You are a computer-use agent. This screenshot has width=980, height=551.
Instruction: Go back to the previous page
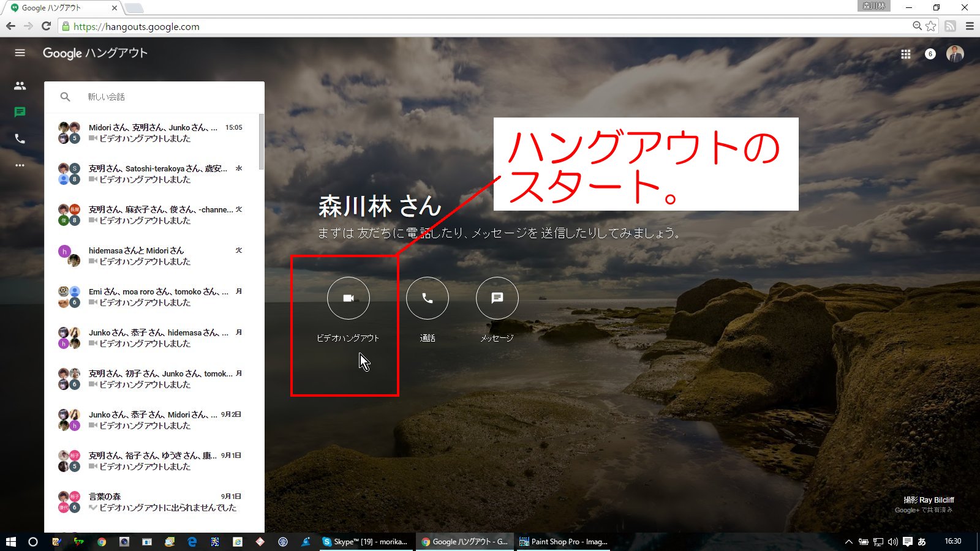point(10,26)
